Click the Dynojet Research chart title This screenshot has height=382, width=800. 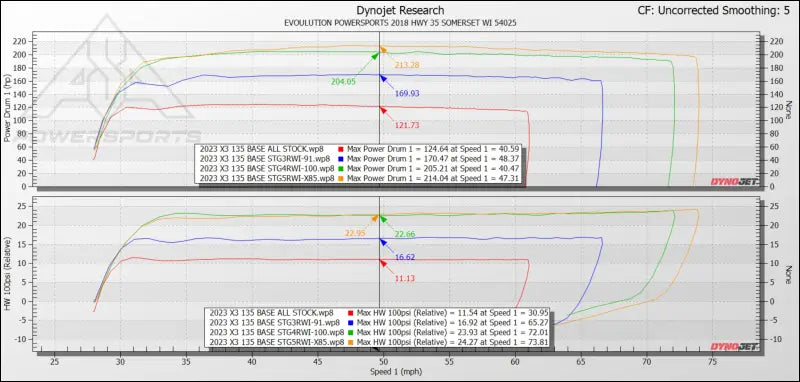[x=399, y=10]
